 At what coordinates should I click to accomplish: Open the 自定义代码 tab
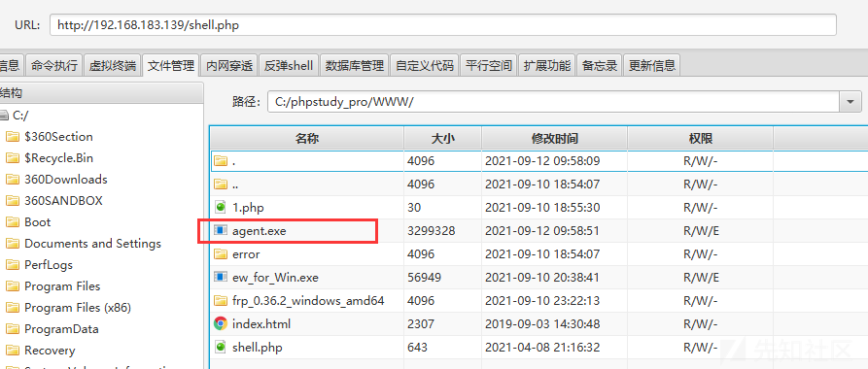click(425, 65)
